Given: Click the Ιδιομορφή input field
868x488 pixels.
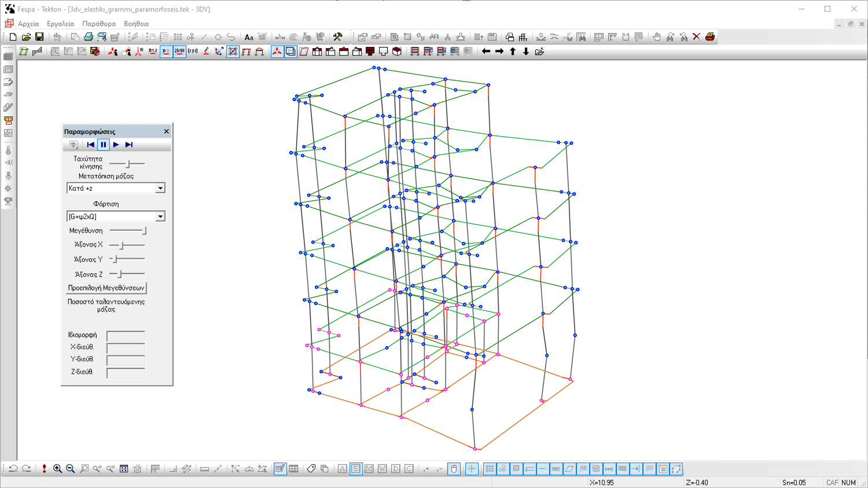Looking at the screenshot, I should [126, 335].
